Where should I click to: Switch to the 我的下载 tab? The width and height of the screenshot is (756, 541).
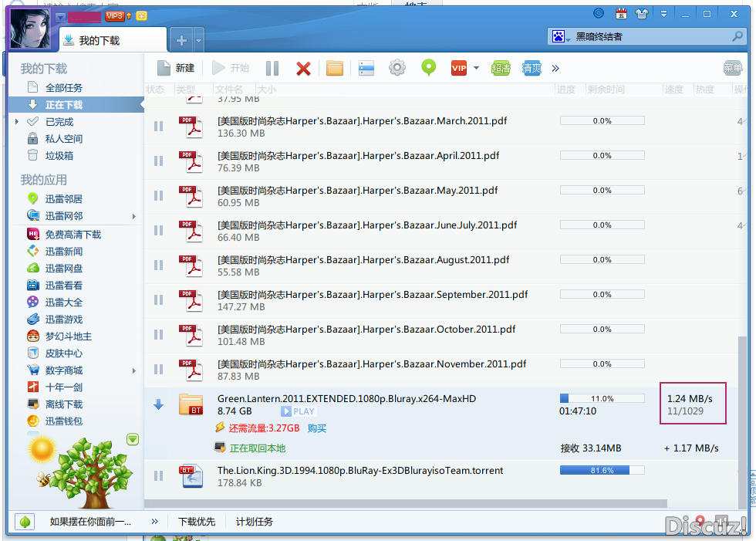click(113, 40)
